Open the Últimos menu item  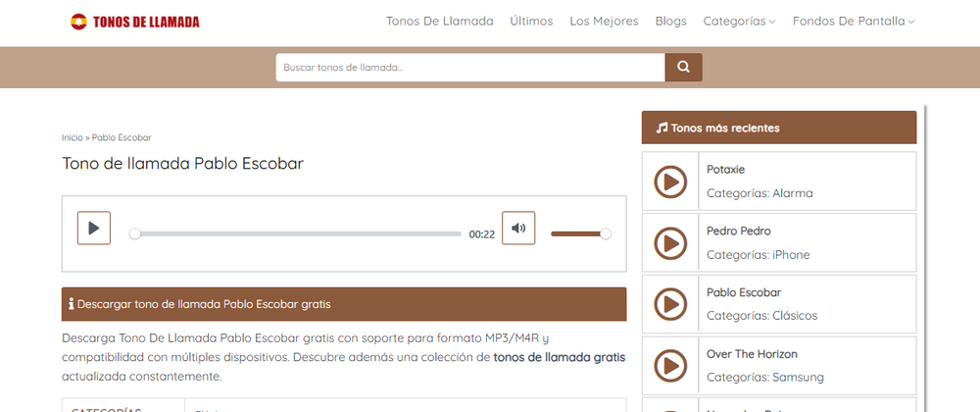[531, 21]
